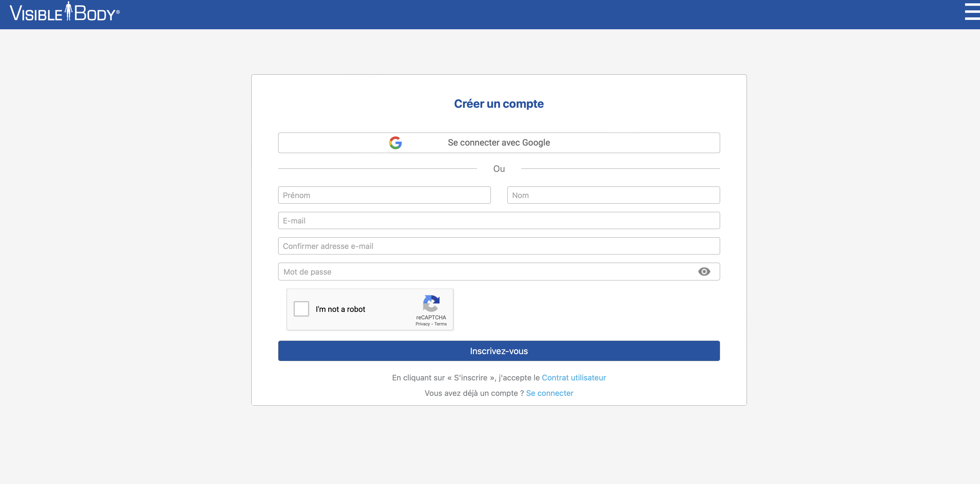Open reCAPTCHA Privacy link

(422, 324)
